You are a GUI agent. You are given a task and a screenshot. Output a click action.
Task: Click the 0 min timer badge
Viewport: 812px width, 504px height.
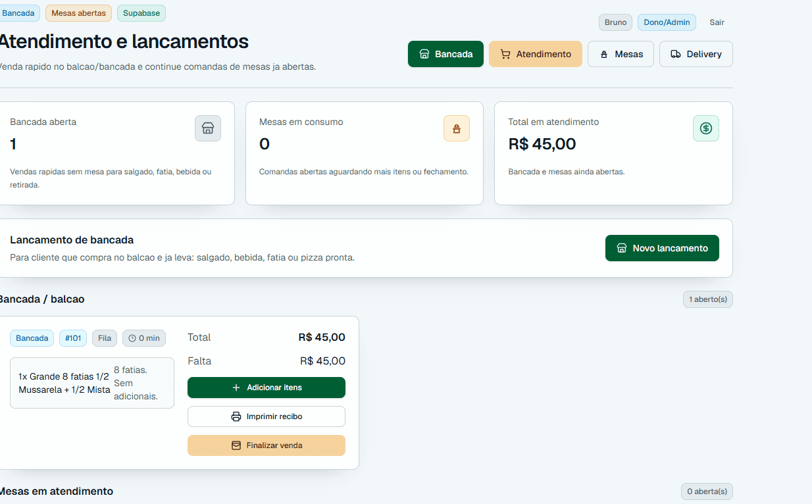144,338
